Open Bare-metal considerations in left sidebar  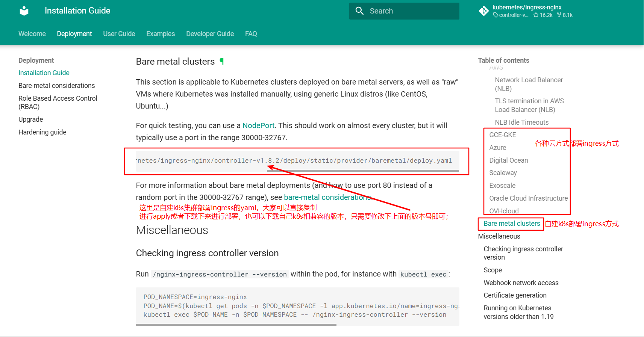point(57,86)
